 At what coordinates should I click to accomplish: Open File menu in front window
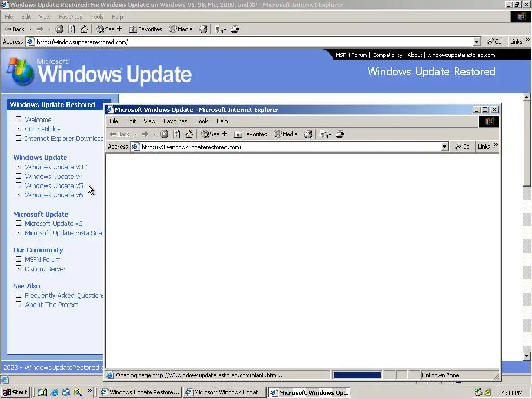pos(114,121)
